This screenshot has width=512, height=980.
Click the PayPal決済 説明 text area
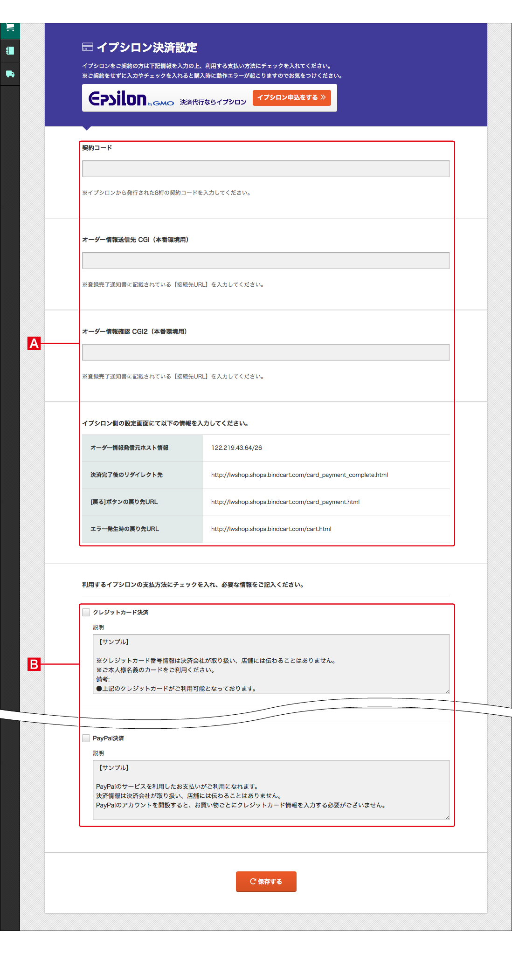pyautogui.click(x=271, y=790)
